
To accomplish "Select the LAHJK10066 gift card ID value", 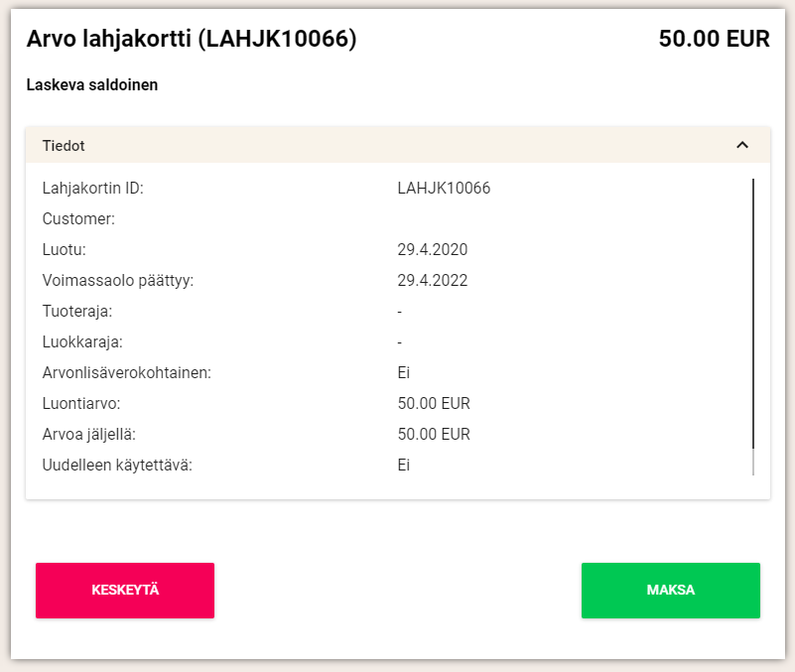I will pos(444,188).
